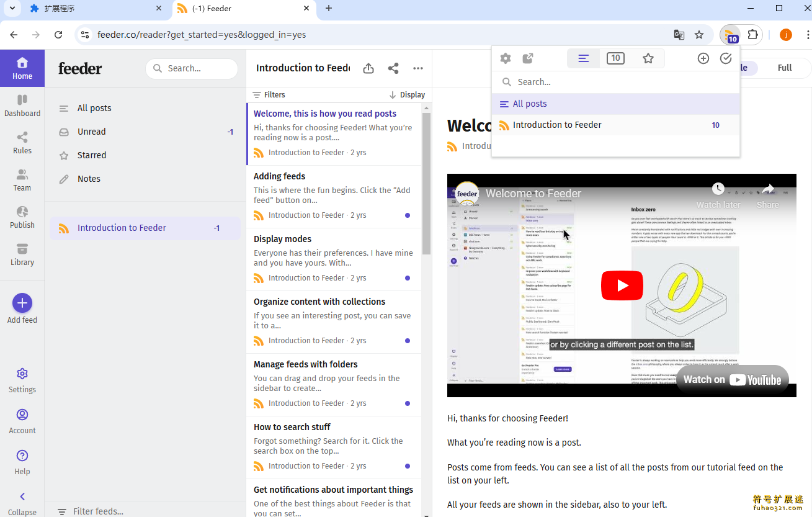Open the Home section in sidebar
Image resolution: width=812 pixels, height=517 pixels.
tap(22, 68)
